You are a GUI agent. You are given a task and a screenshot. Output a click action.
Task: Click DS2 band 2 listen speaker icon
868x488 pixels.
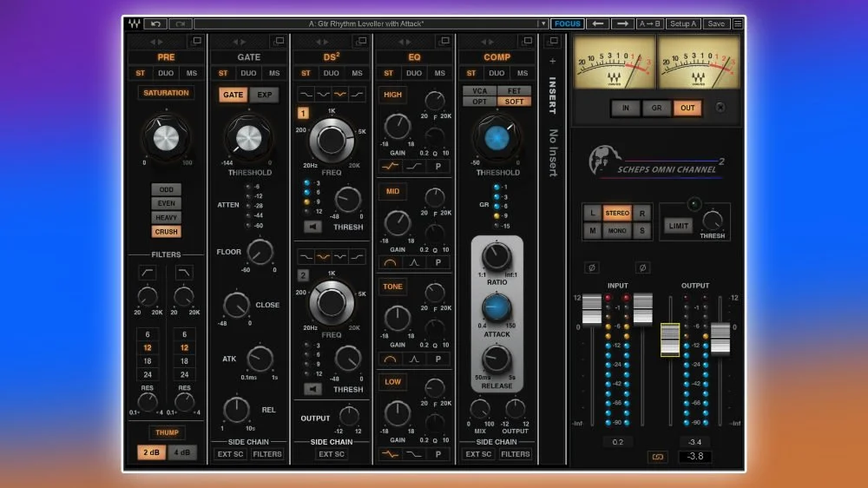click(x=312, y=389)
